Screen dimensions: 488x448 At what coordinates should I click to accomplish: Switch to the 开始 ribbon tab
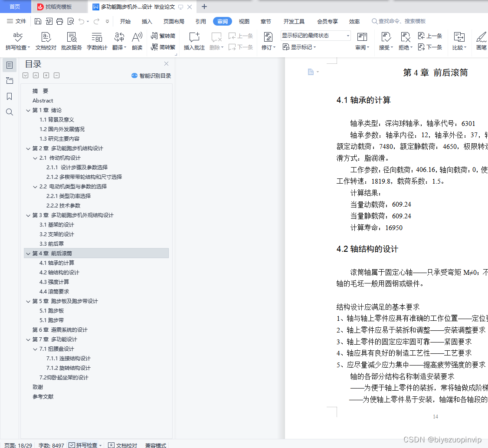(125, 21)
